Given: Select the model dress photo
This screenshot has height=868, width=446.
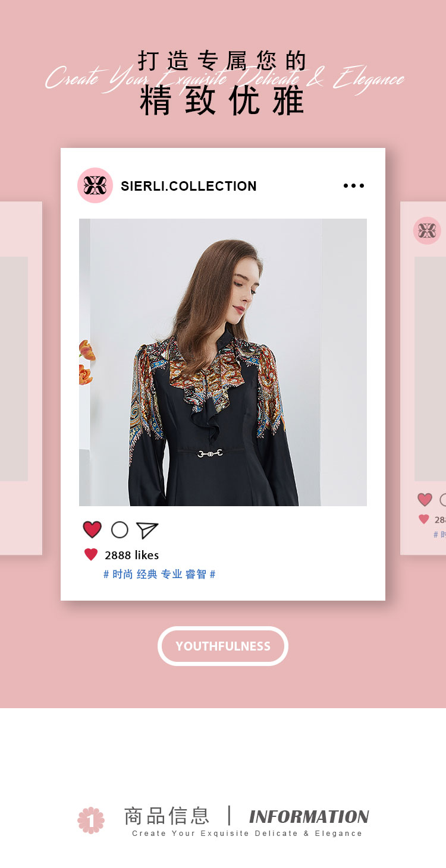Looking at the screenshot, I should pyautogui.click(x=223, y=362).
